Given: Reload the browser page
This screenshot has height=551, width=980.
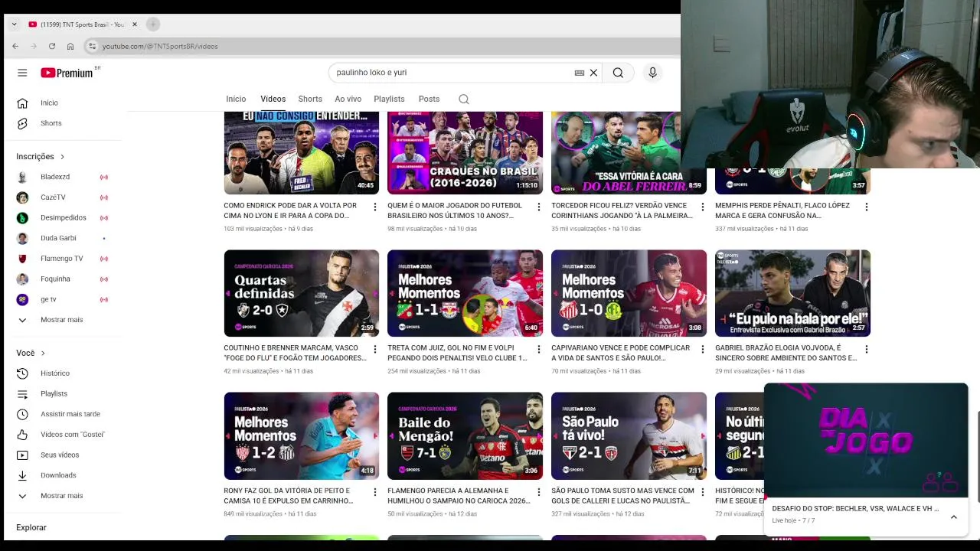Looking at the screenshot, I should pyautogui.click(x=52, y=47).
